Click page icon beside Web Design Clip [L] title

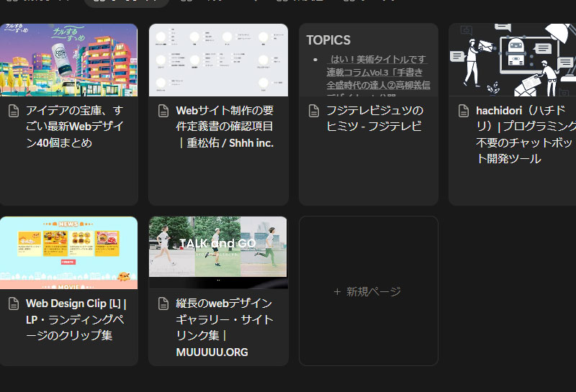click(x=13, y=304)
